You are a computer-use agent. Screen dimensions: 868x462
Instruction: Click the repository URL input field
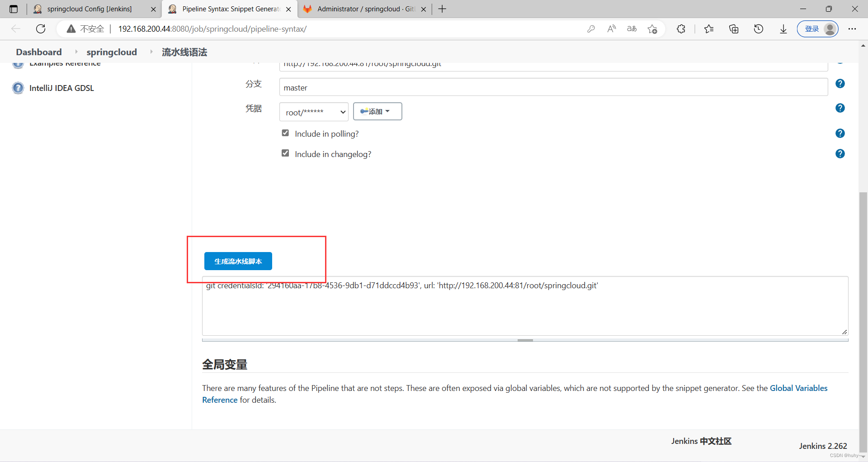[553, 67]
